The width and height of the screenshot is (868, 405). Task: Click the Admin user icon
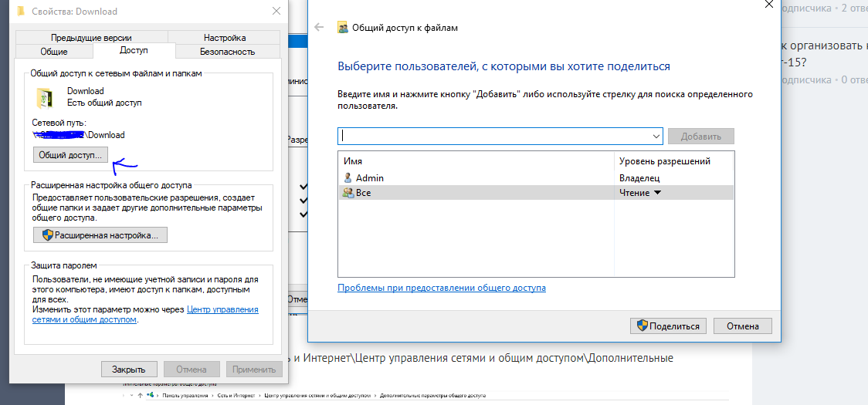tap(348, 178)
